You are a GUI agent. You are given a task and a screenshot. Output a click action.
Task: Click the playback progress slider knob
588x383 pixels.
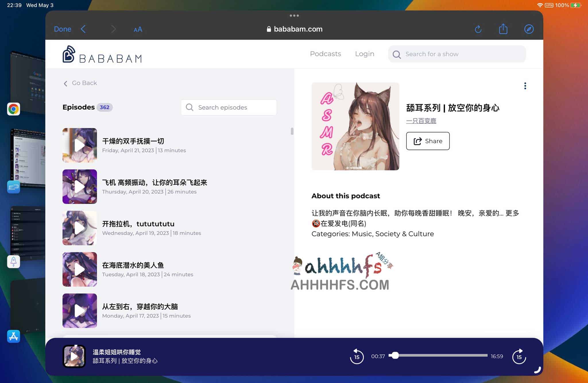pos(395,356)
